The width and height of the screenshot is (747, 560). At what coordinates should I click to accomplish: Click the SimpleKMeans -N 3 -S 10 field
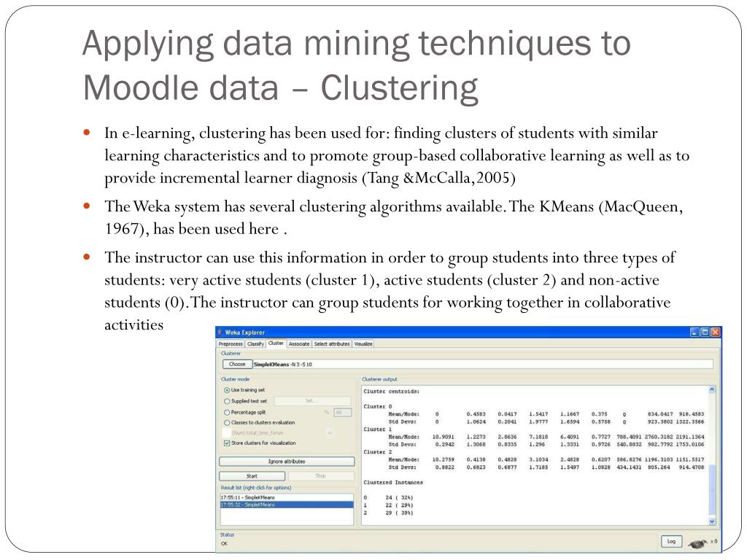pyautogui.click(x=483, y=365)
